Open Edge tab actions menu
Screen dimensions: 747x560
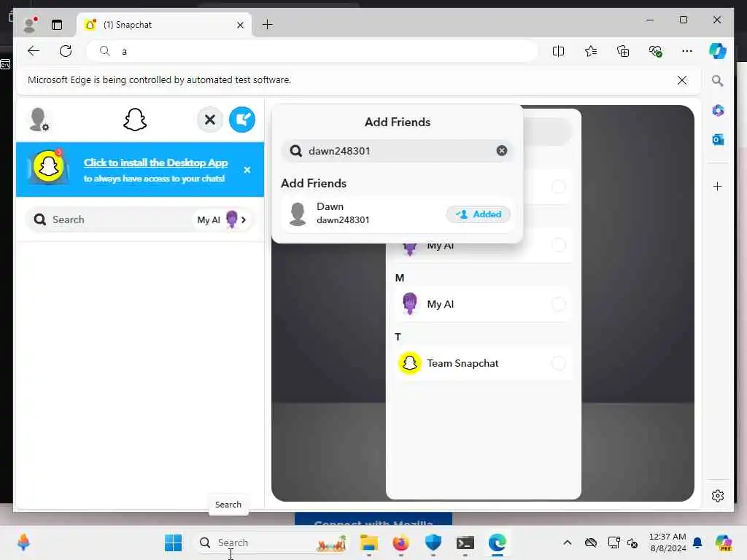pos(57,25)
